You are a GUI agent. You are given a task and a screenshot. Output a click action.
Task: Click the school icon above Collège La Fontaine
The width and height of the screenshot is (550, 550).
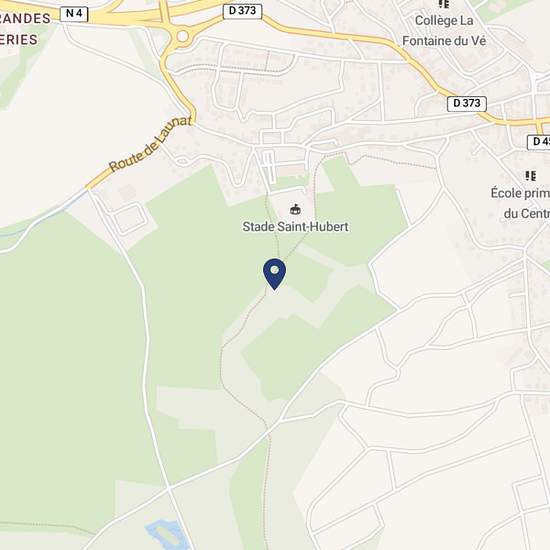[444, 4]
